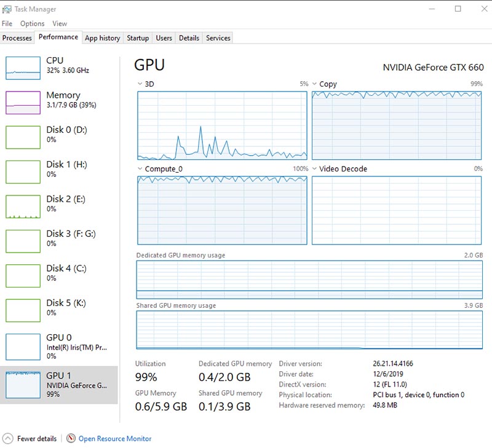This screenshot has height=448, width=492.
Task: Click the Compute_0 engine usage graph
Action: pos(222,210)
